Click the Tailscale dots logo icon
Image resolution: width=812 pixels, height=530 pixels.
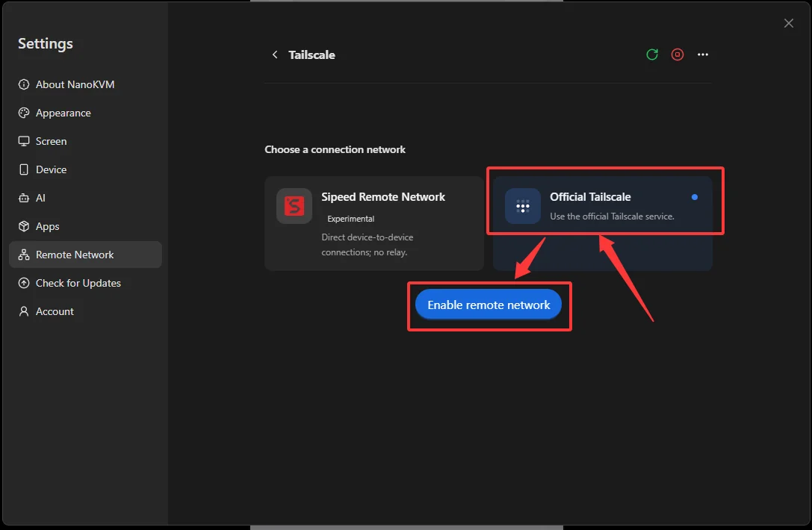(522, 206)
